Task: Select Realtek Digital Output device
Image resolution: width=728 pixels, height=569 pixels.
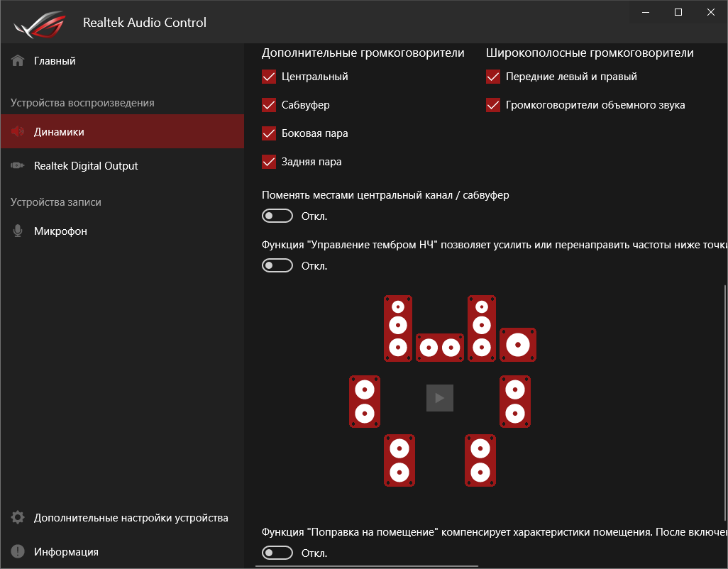Action: (x=86, y=166)
